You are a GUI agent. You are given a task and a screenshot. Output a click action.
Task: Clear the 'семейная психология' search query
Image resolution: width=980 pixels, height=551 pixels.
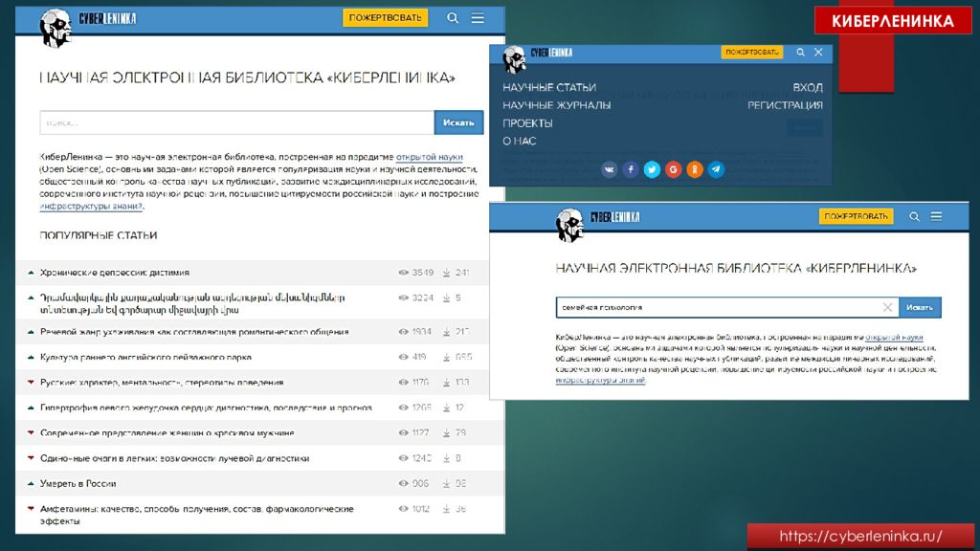coord(887,307)
